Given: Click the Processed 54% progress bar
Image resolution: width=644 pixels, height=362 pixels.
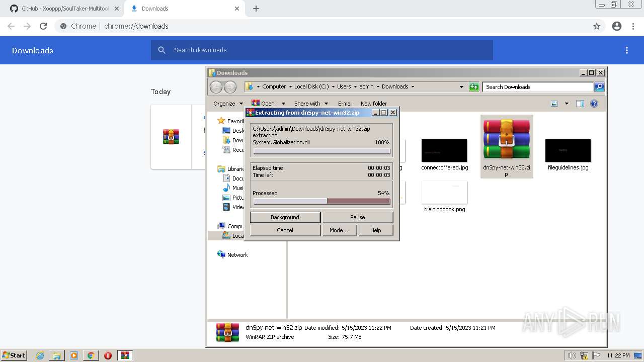Looking at the screenshot, I should click(x=322, y=201).
